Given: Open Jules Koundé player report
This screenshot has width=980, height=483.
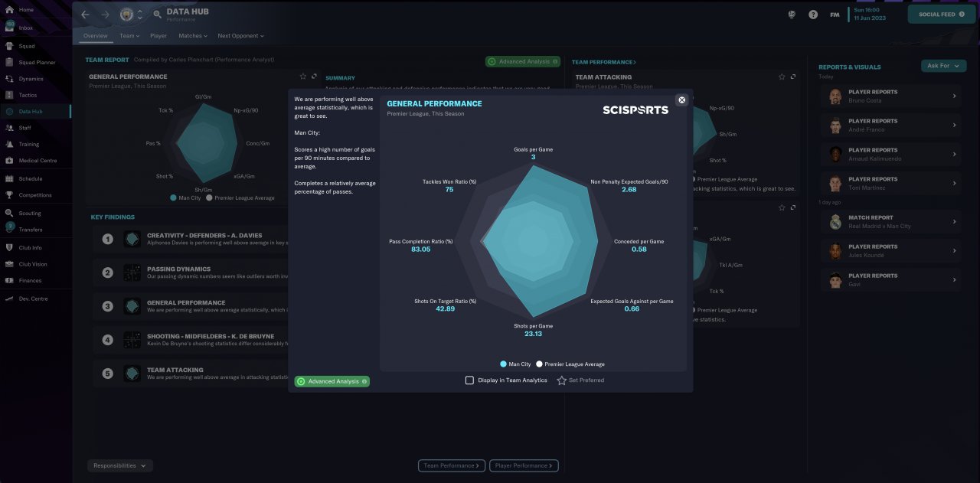Looking at the screenshot, I should point(891,251).
